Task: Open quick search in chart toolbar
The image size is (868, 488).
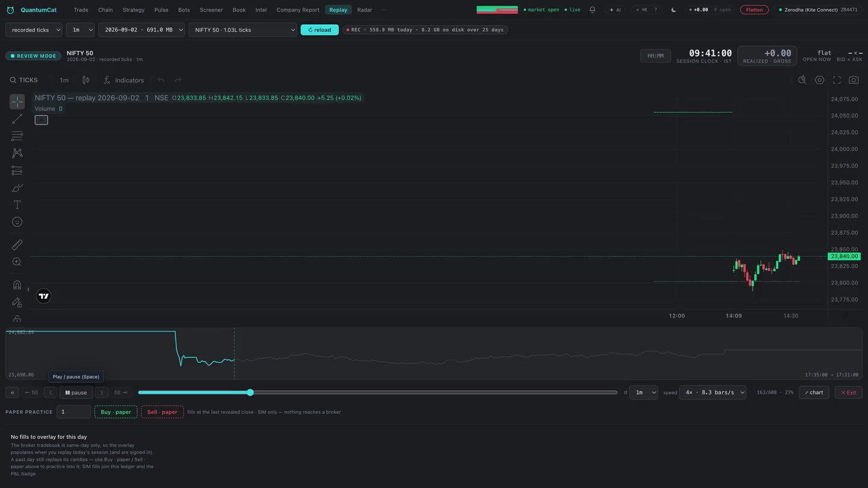Action: click(x=802, y=80)
